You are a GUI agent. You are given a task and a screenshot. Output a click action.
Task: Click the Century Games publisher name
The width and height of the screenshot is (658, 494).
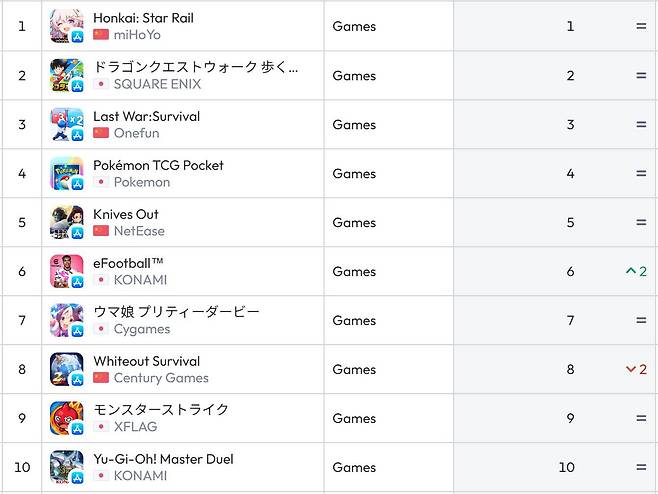point(161,378)
